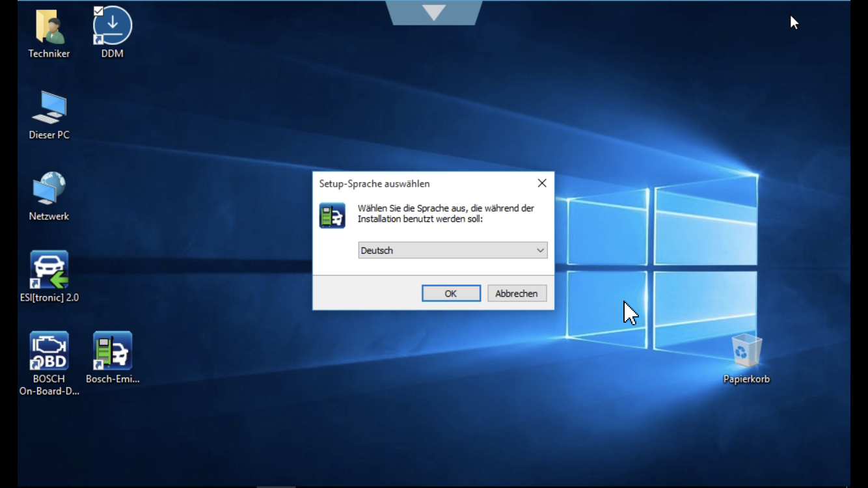This screenshot has width=868, height=488.
Task: Confirm language with the OK button
Action: [451, 293]
